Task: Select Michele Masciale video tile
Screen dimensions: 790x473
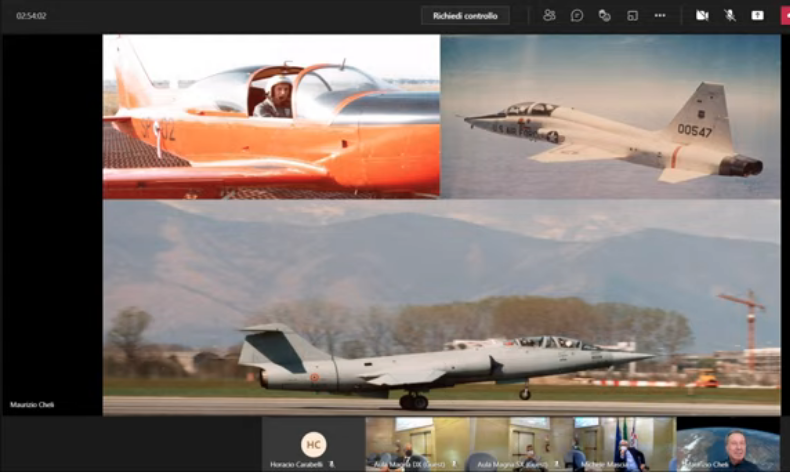Action: tap(622, 444)
